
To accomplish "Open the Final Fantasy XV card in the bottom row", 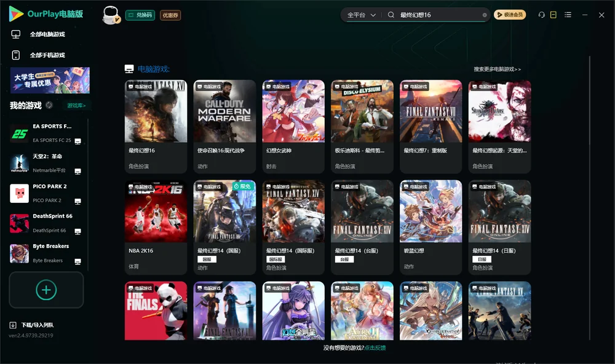I will point(499,311).
